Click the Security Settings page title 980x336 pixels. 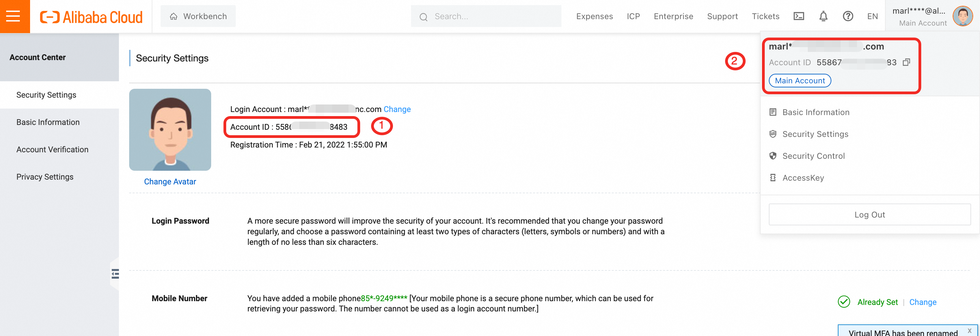pos(172,58)
